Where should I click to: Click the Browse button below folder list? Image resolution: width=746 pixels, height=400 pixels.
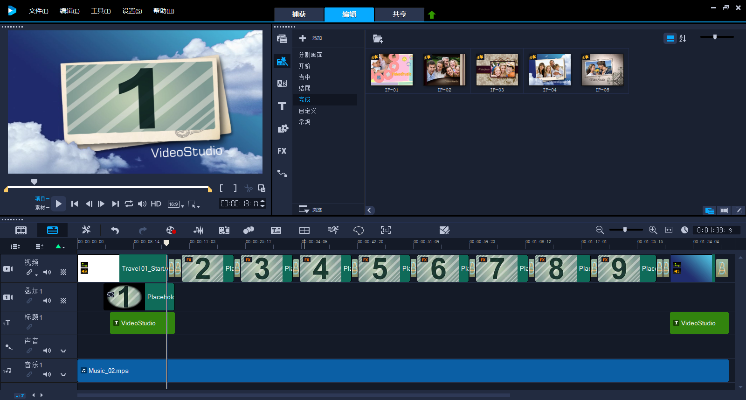pos(310,209)
